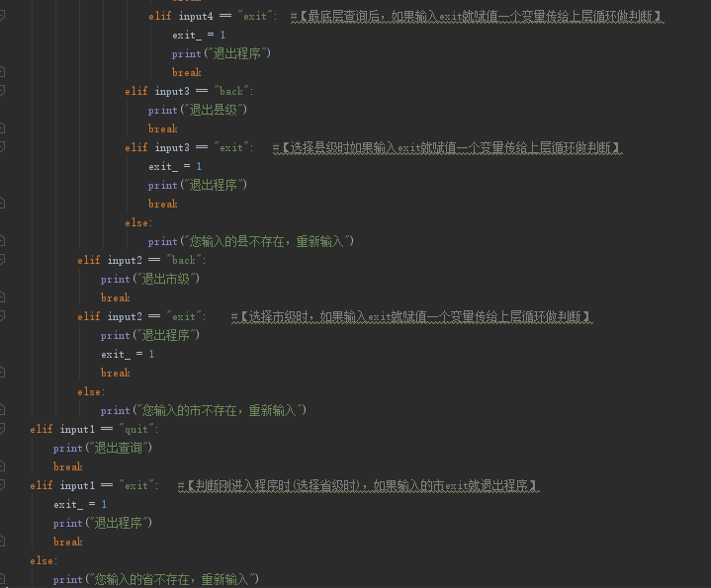Place cursor in print("退出市级") line
Image resolution: width=711 pixels, height=588 pixels.
point(150,279)
